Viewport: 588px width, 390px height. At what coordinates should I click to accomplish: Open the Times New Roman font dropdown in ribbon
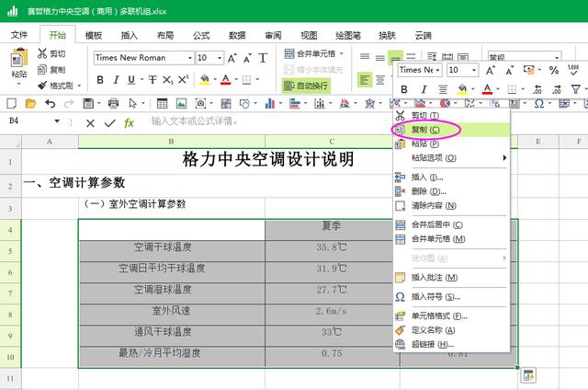(190, 58)
